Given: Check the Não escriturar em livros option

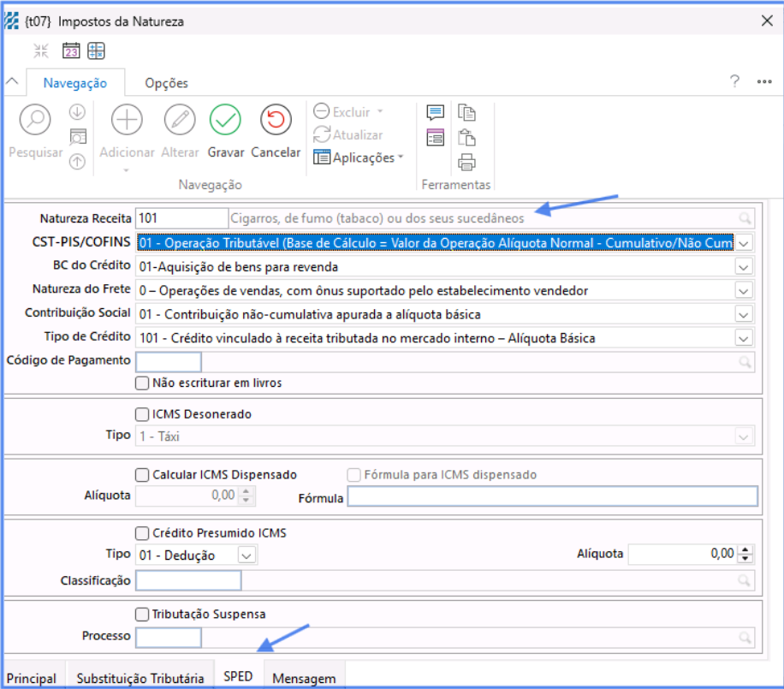Looking at the screenshot, I should pos(142,383).
